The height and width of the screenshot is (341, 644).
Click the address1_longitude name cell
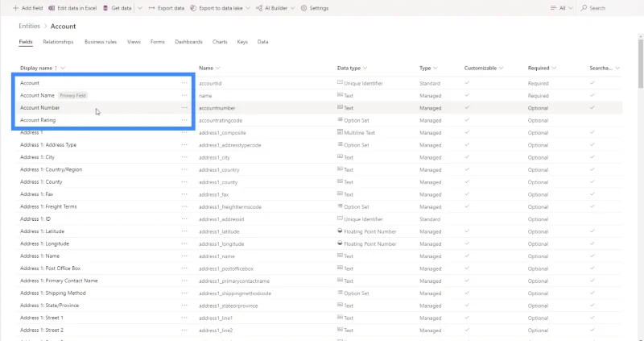[221, 244]
